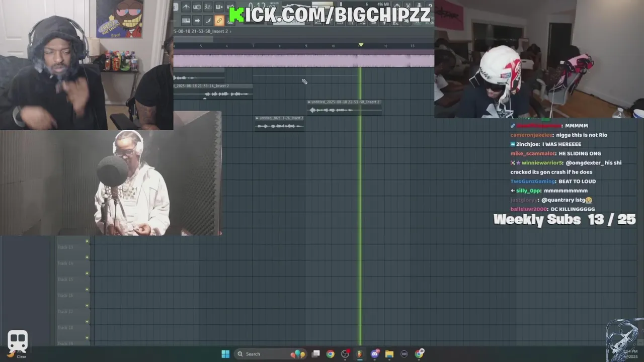Toggle wait for input before recording icon
The image size is (644, 362).
[x=197, y=7]
